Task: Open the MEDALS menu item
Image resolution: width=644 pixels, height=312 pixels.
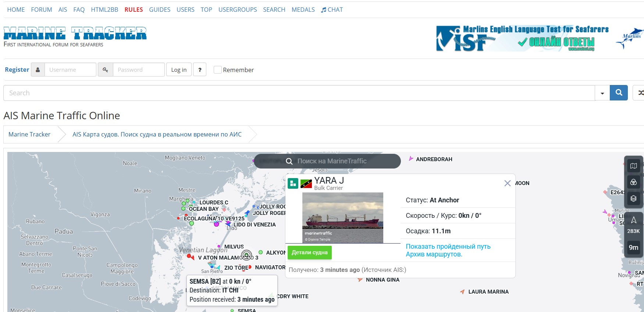Action: click(x=303, y=10)
